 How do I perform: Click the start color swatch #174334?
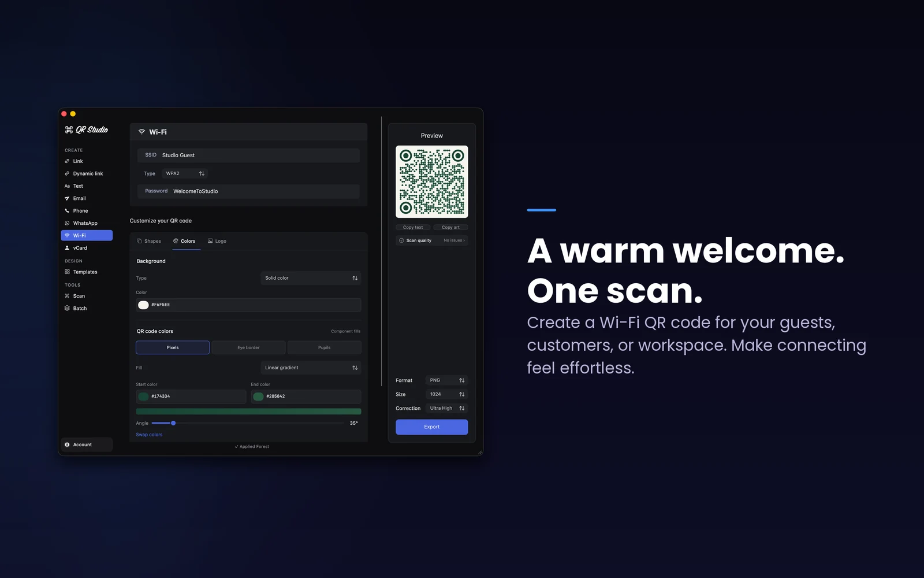(x=143, y=397)
